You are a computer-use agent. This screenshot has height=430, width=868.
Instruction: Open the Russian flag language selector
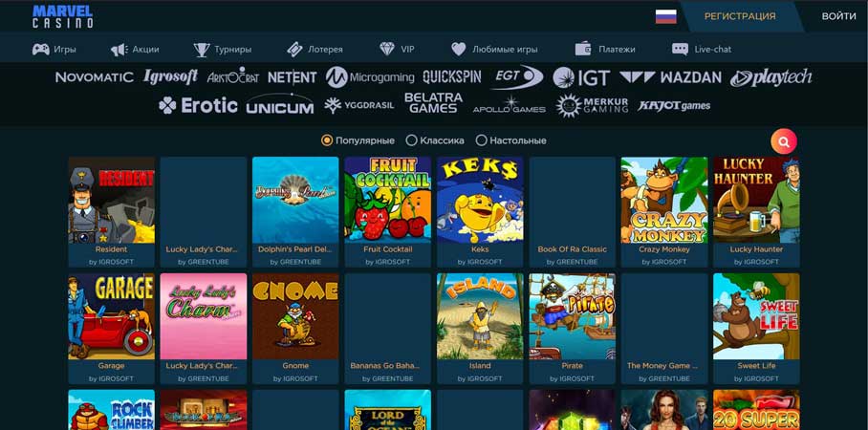[665, 16]
